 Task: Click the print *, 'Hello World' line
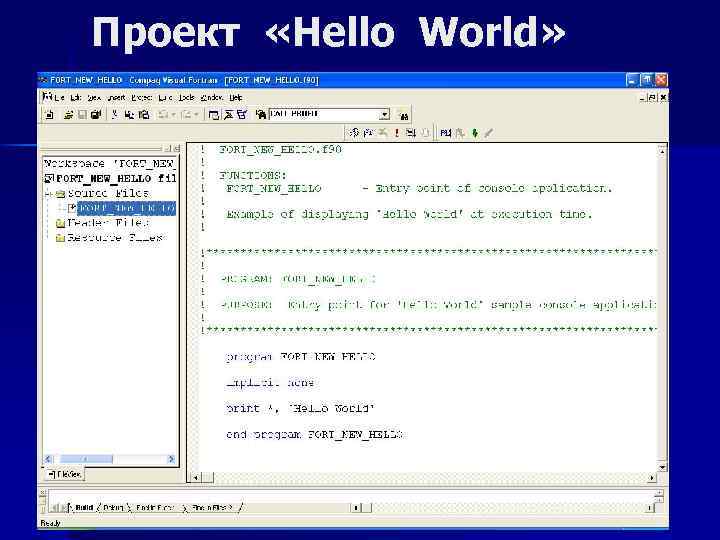[300, 408]
